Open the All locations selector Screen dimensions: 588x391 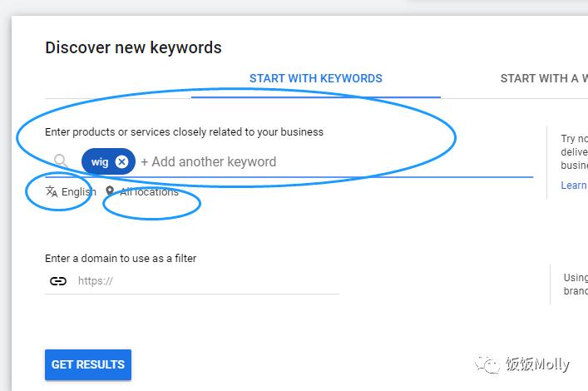coord(149,192)
